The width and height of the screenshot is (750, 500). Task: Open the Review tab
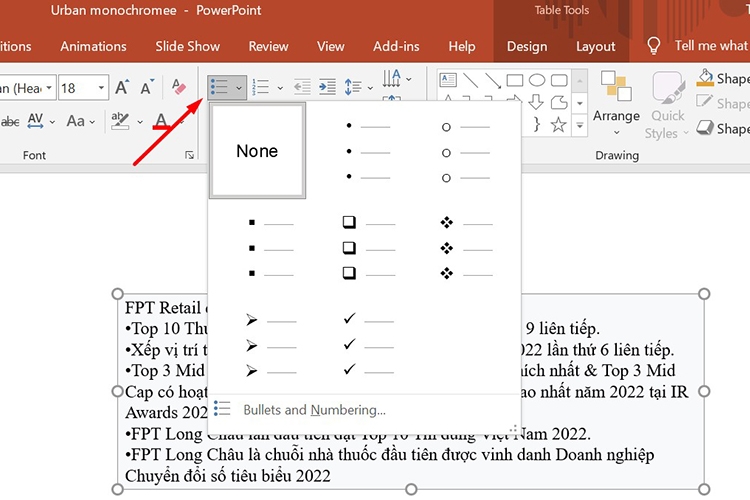pyautogui.click(x=268, y=46)
